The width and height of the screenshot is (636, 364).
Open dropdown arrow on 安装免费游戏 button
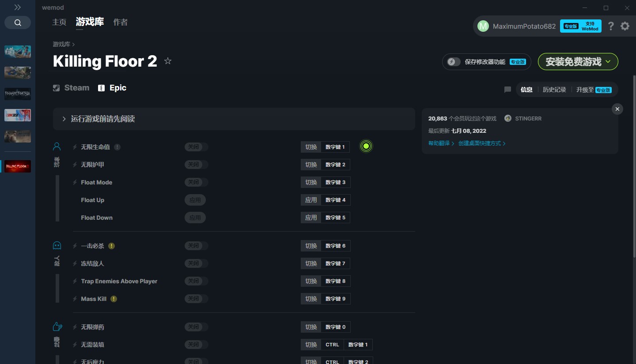(x=608, y=62)
